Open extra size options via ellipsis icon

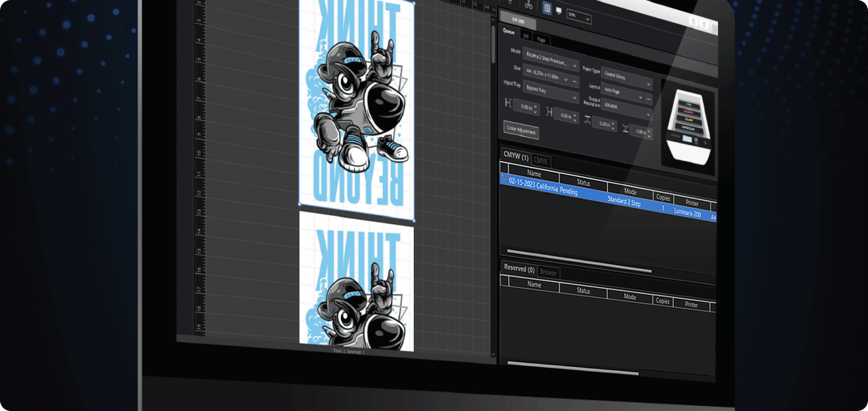575,82
